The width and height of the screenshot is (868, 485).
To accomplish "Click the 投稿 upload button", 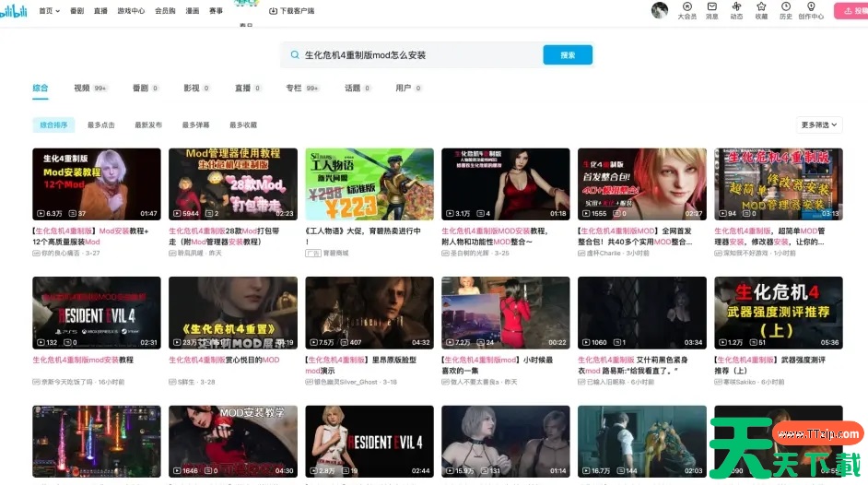I will point(850,10).
